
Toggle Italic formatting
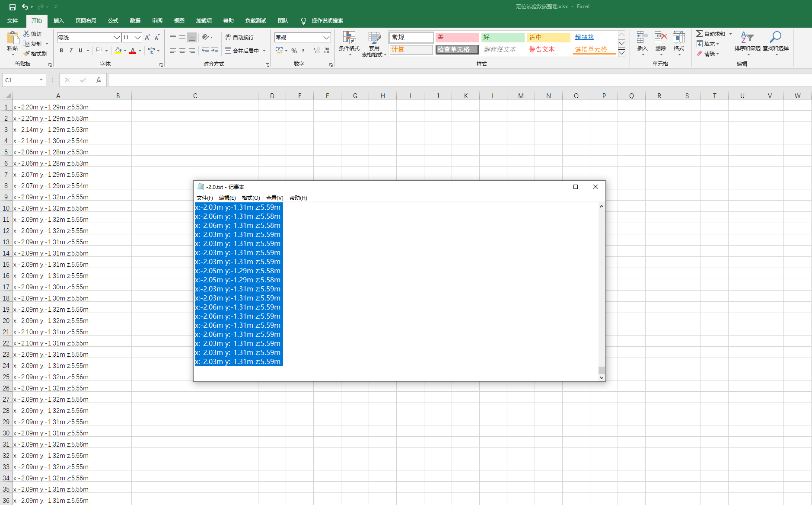[71, 51]
